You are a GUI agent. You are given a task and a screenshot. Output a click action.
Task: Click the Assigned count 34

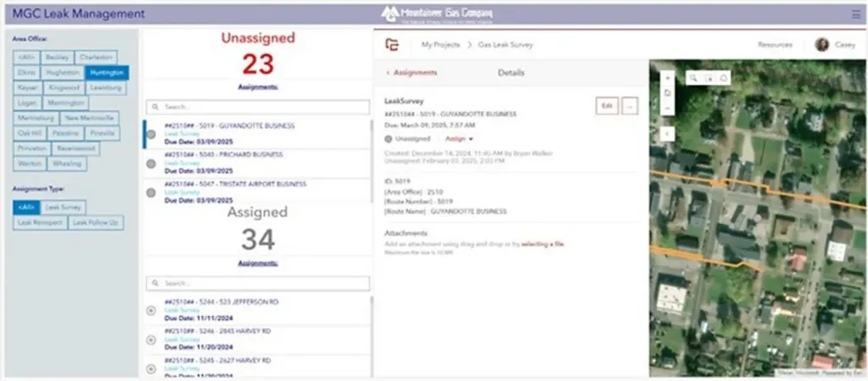coord(258,240)
